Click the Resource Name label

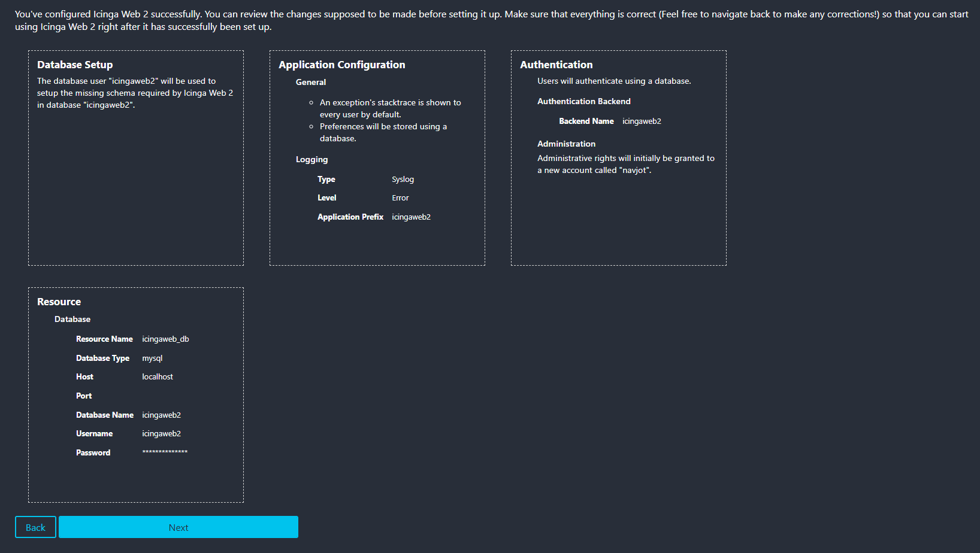pos(104,339)
